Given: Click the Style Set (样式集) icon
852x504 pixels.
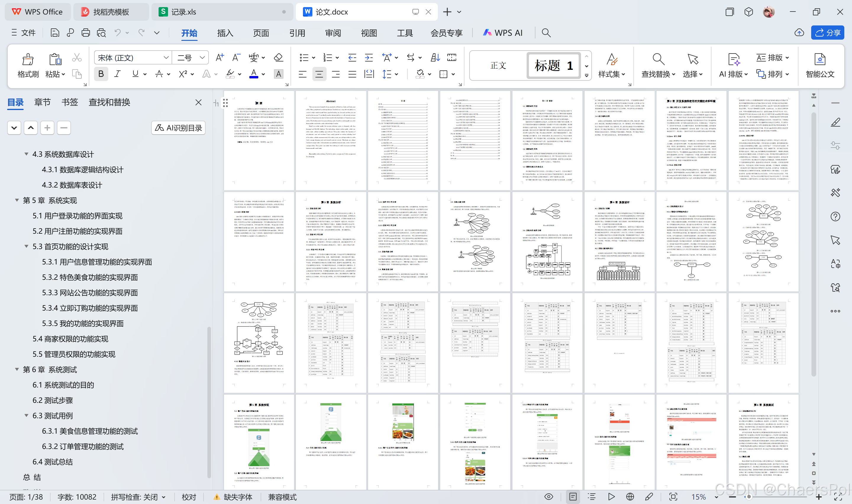Looking at the screenshot, I should [612, 59].
